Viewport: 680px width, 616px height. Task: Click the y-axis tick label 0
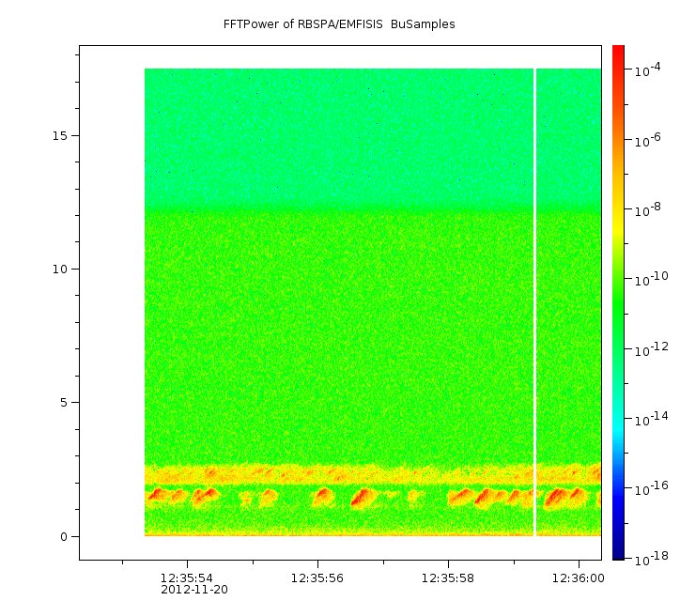point(62,536)
